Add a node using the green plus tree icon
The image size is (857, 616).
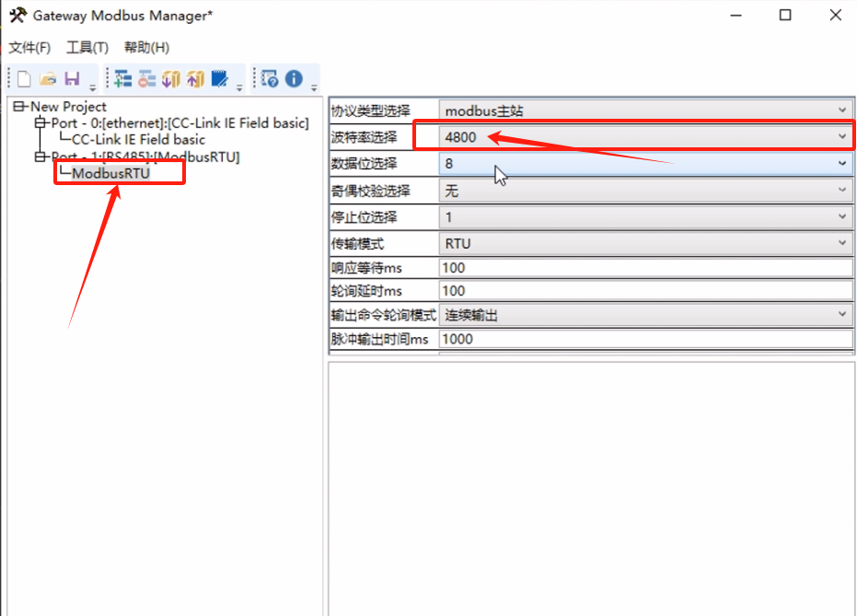122,78
